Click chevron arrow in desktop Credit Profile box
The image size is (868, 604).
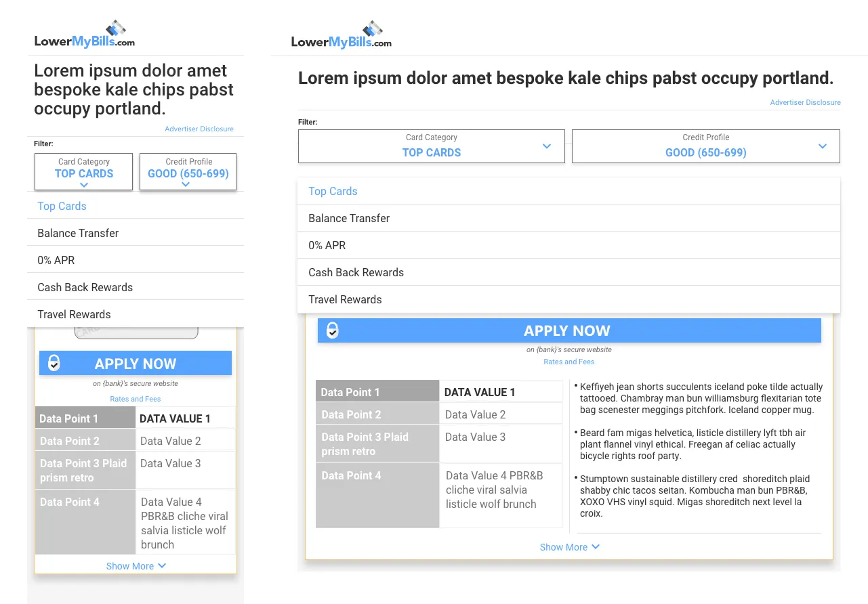pos(823,146)
